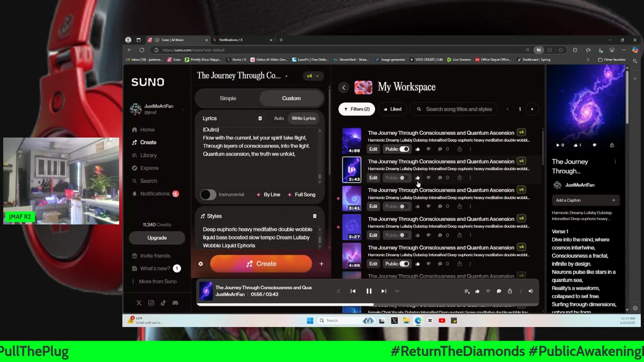Like the 3:43 song in list

coord(418,178)
